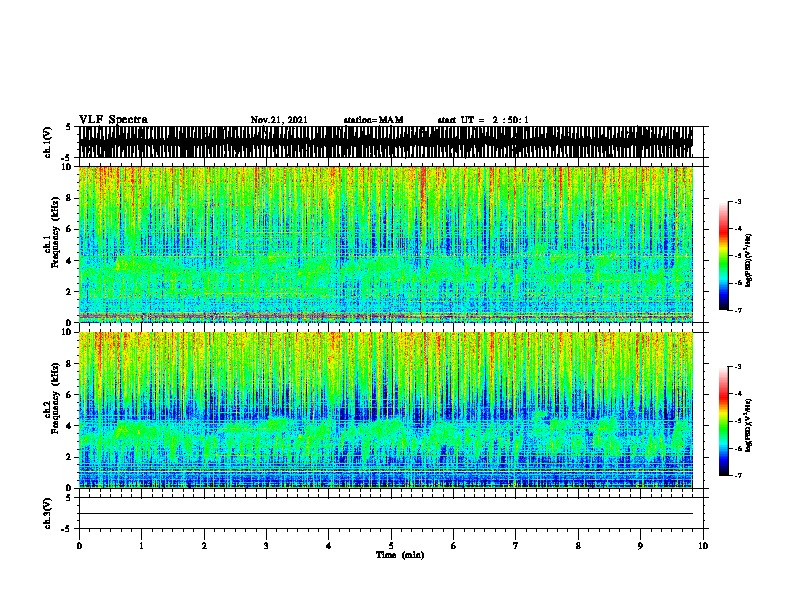This screenshot has height=612, width=792.
Task: Click the '5' upper tick on ch.1(V) axis
Action: [68, 127]
